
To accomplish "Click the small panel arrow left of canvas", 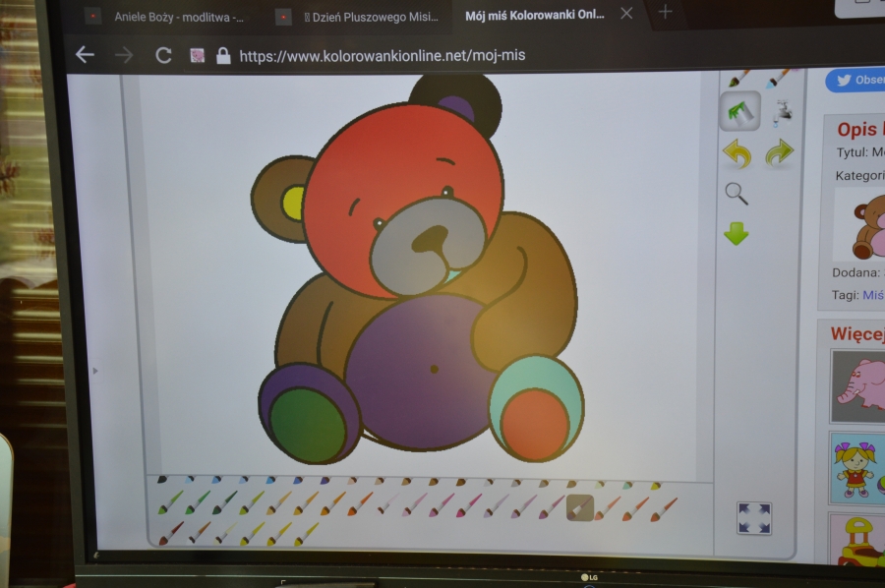I will [94, 371].
